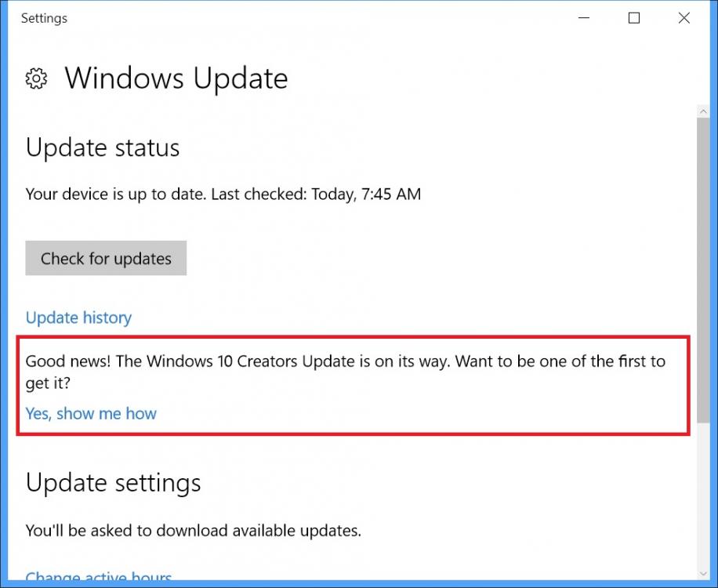Click the scrollbar down arrow
This screenshot has height=588, width=718.
[x=703, y=573]
